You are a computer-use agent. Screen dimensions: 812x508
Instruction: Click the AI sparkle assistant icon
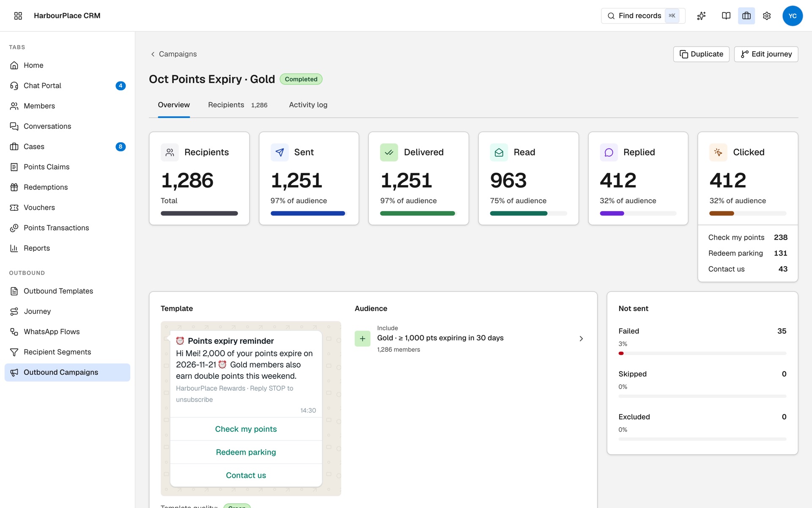pos(702,16)
